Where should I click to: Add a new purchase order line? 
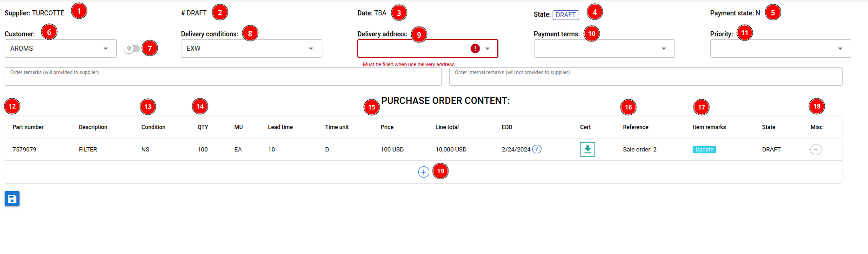pos(423,172)
